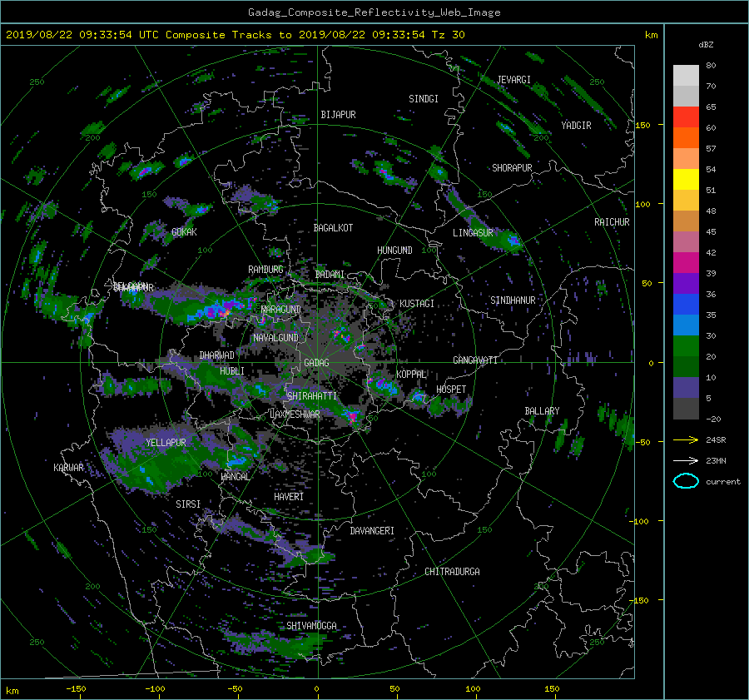Click the -100 tick on right axis
Screen dimensions: 749x700
tap(639, 521)
